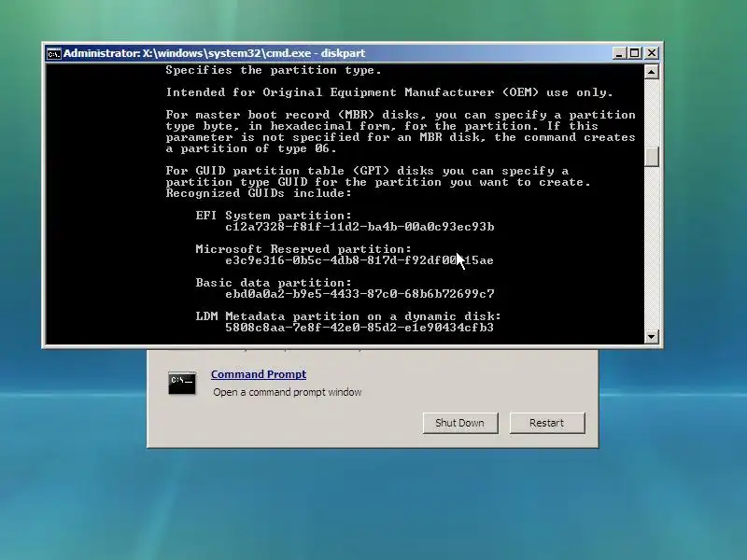Screen dimensions: 747x560
Task: Click the Restart button
Action: click(547, 423)
